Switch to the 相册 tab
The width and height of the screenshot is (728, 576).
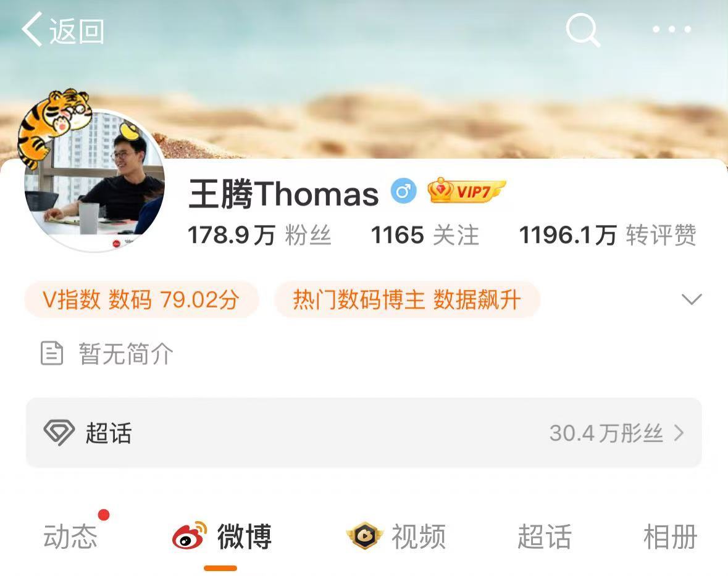pyautogui.click(x=671, y=536)
